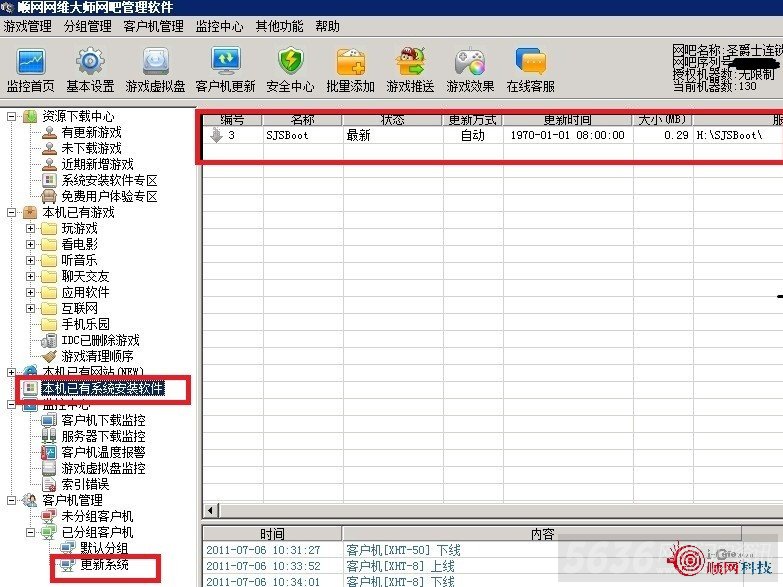Open 客户机更新 toolbar icon

pyautogui.click(x=226, y=62)
